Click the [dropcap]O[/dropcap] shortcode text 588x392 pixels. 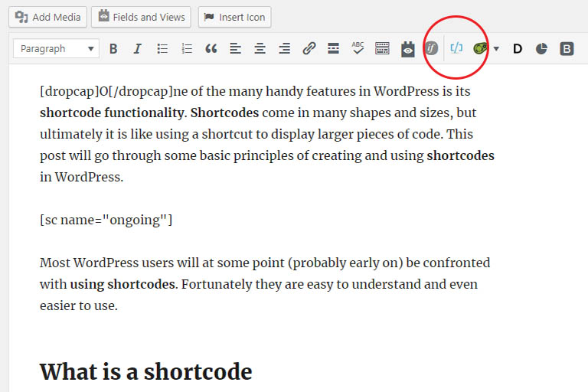pyautogui.click(x=106, y=92)
